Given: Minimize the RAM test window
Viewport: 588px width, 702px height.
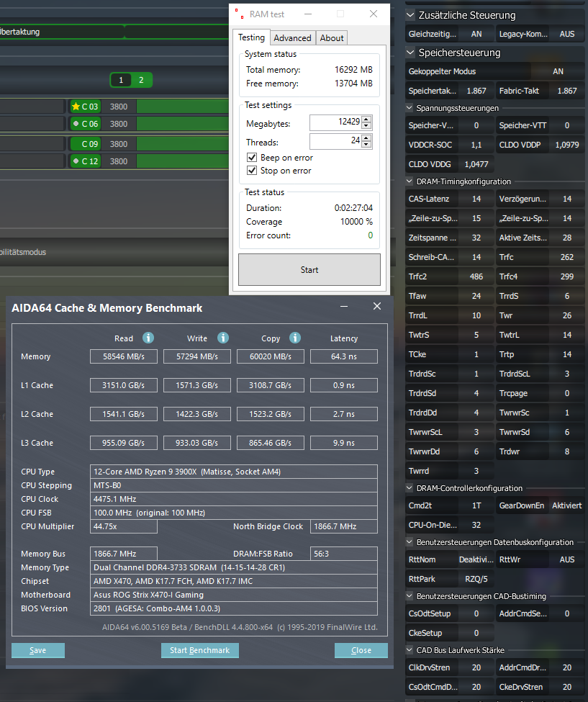Looking at the screenshot, I should point(308,14).
